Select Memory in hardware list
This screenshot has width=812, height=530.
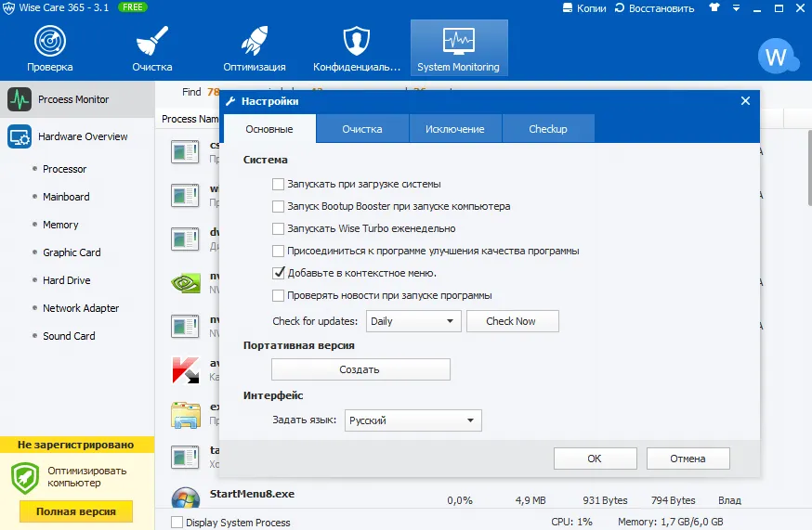click(60, 225)
